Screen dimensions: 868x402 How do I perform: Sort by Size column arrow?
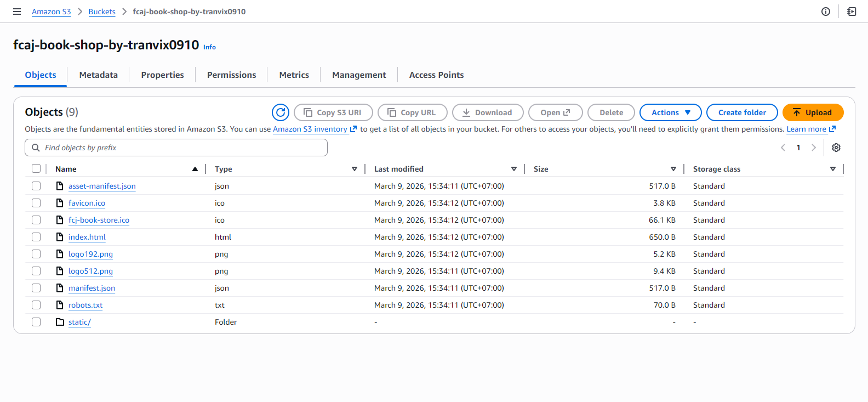[673, 169]
